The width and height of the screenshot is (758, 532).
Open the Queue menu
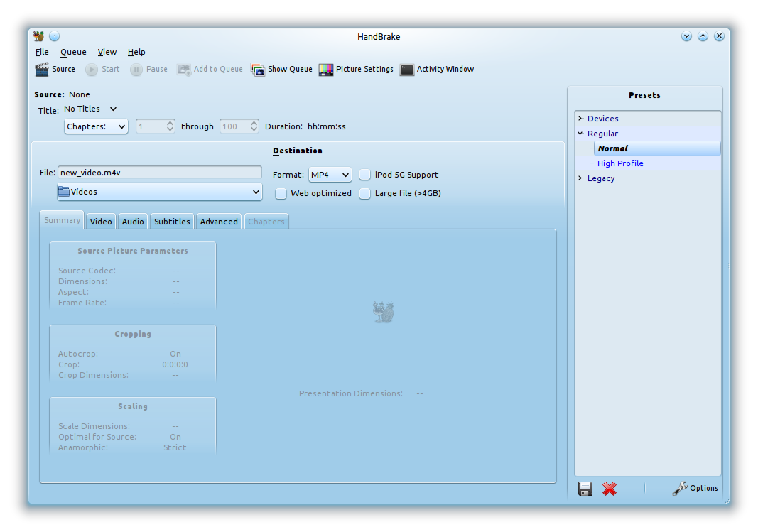(73, 52)
